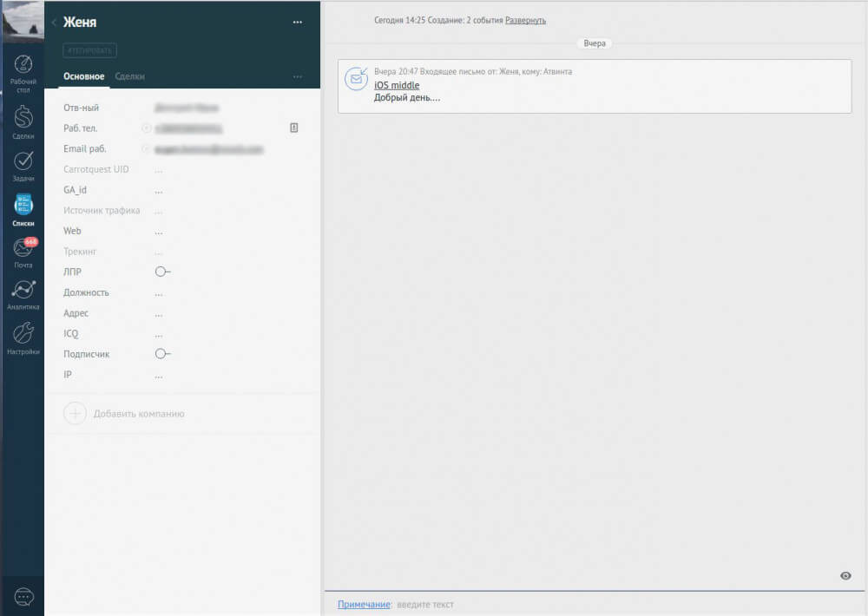
Task: Focus the введите текст note input
Action: 425,605
